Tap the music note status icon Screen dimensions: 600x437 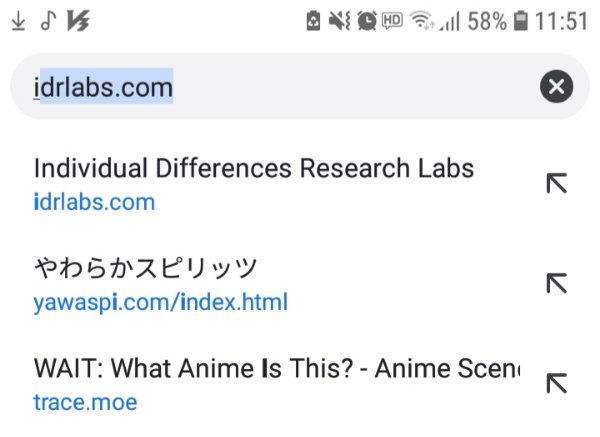pos(46,20)
